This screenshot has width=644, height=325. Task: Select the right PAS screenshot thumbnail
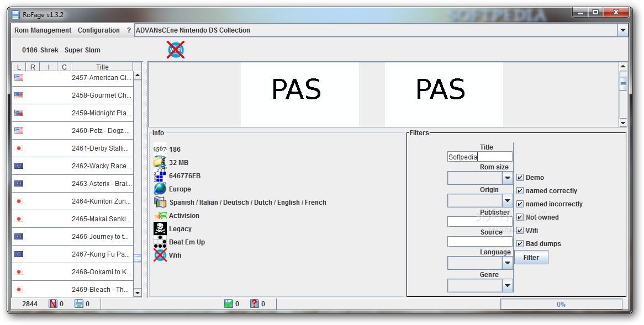click(444, 94)
